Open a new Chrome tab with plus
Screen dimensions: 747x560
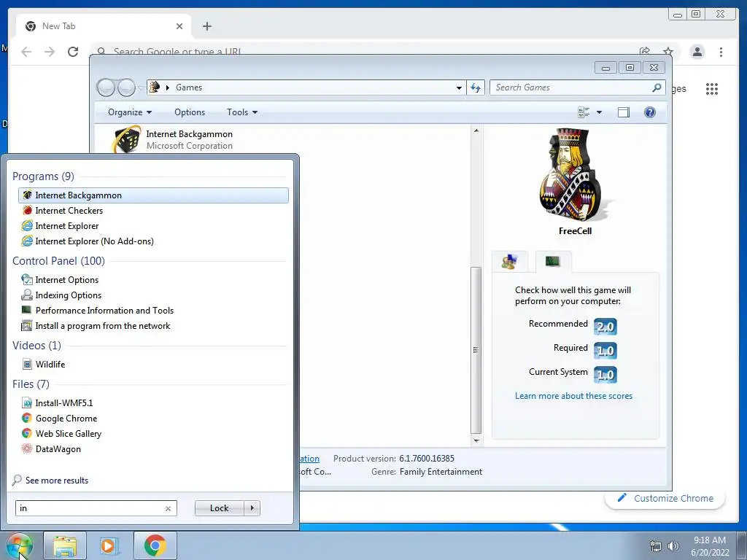tap(206, 26)
